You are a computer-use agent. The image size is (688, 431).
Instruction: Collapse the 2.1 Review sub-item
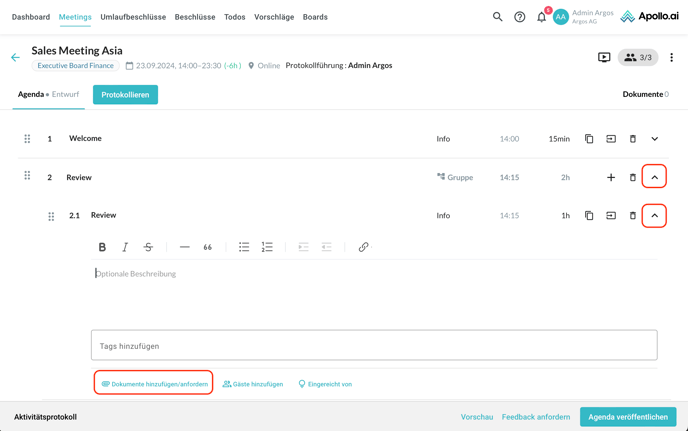click(654, 216)
